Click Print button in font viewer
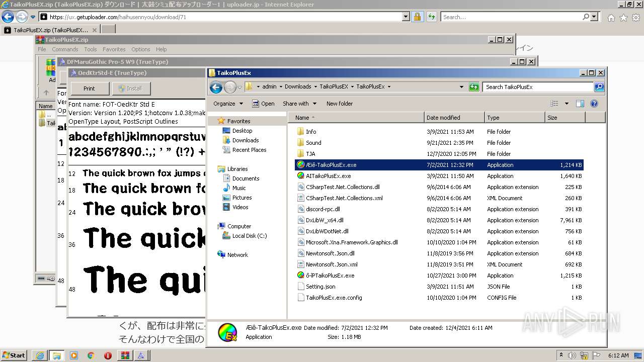The width and height of the screenshot is (644, 362). (89, 88)
